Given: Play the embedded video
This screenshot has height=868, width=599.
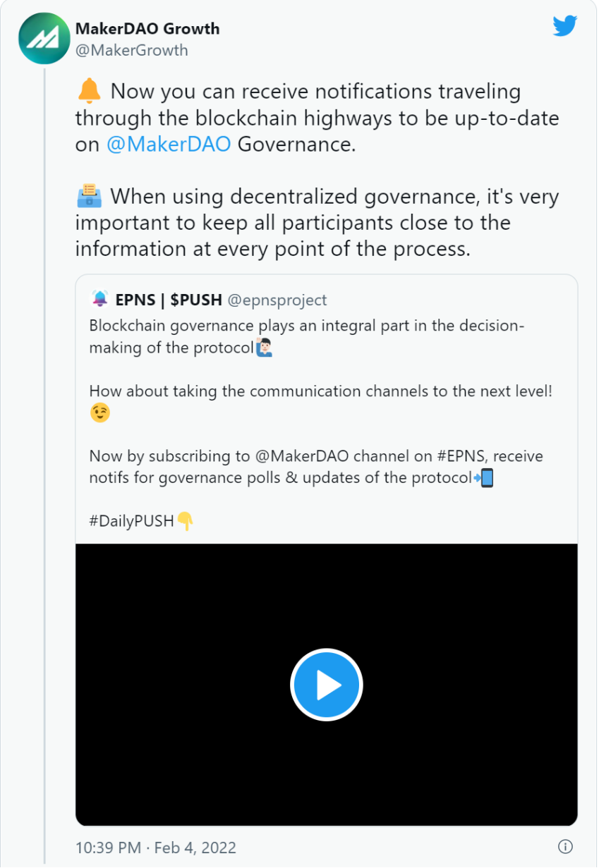Looking at the screenshot, I should point(327,685).
